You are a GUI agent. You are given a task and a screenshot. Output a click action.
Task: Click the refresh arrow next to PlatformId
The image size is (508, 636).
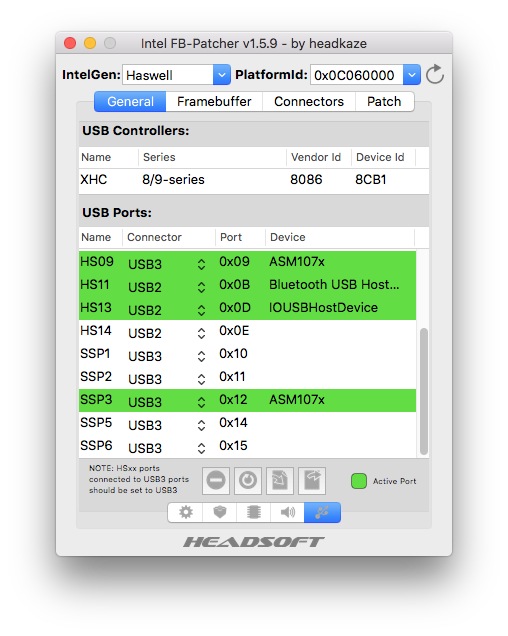tap(435, 74)
